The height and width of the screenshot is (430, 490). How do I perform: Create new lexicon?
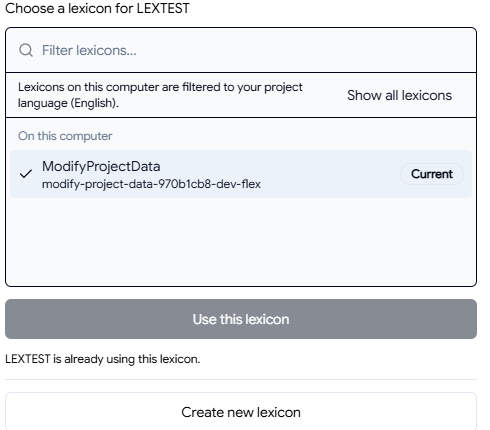(x=241, y=412)
